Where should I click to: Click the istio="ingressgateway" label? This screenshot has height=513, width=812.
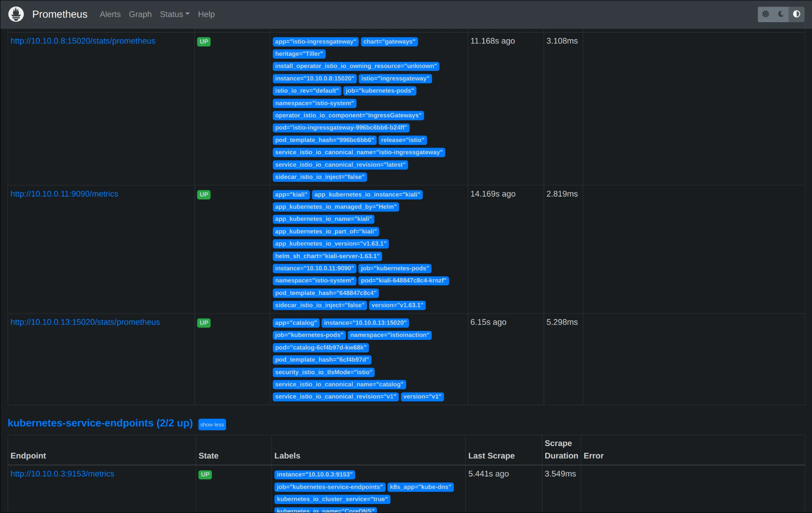[395, 79]
